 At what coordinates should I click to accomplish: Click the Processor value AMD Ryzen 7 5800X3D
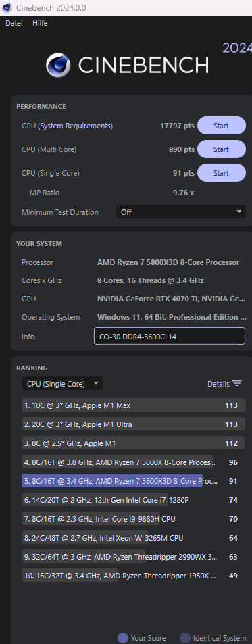click(168, 262)
